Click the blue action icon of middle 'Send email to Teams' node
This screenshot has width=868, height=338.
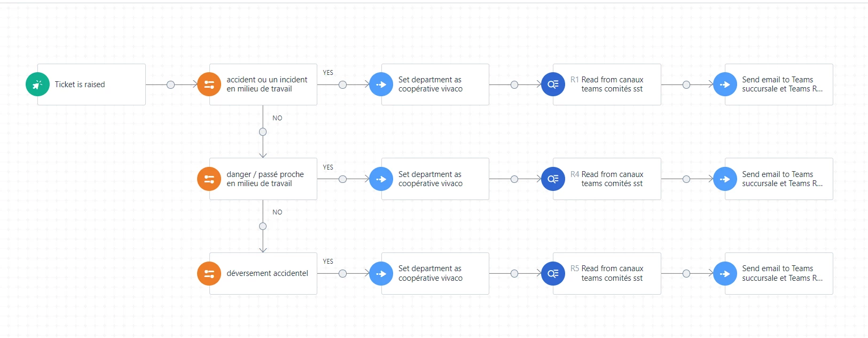(725, 179)
